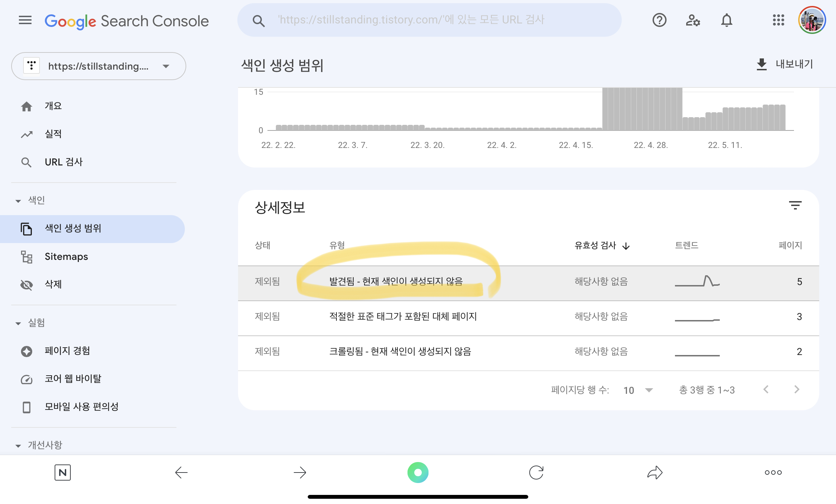Collapse the 색인 sidebar section
The width and height of the screenshot is (836, 504).
[18, 201]
